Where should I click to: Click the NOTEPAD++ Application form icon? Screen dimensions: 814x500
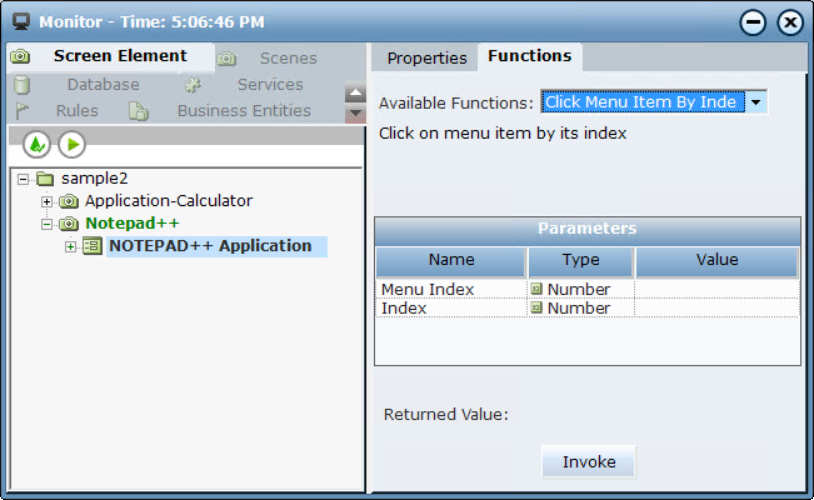click(92, 246)
